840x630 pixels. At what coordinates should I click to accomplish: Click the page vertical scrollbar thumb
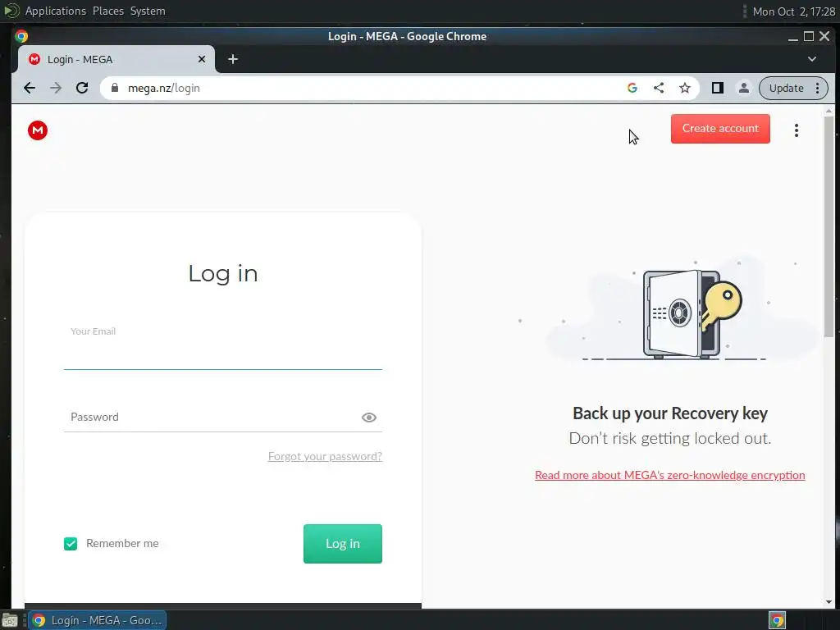[829, 226]
